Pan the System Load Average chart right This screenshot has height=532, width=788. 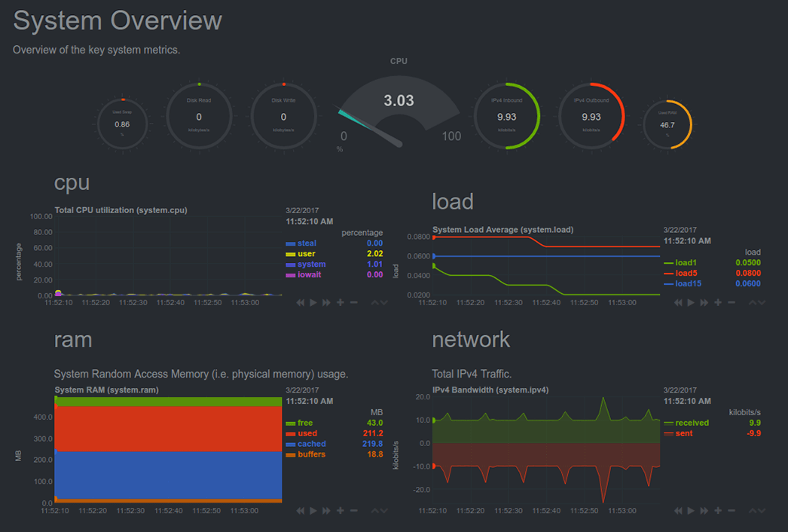point(704,302)
